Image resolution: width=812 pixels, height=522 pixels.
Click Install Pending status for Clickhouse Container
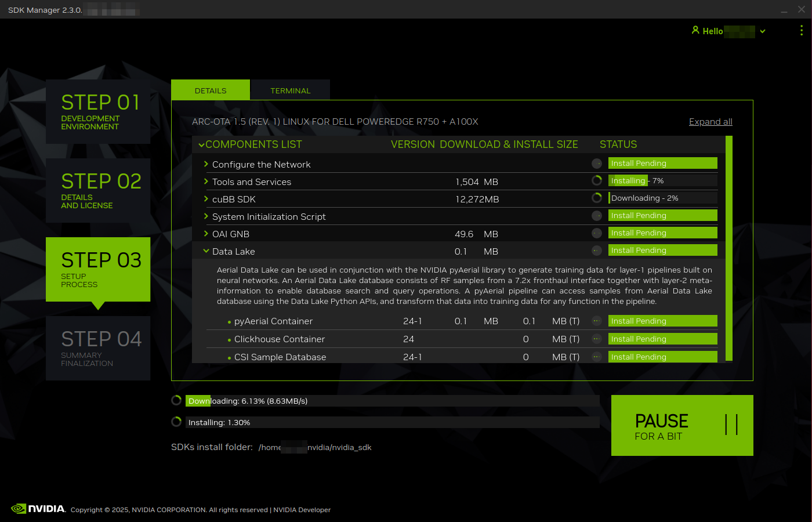[x=663, y=339]
